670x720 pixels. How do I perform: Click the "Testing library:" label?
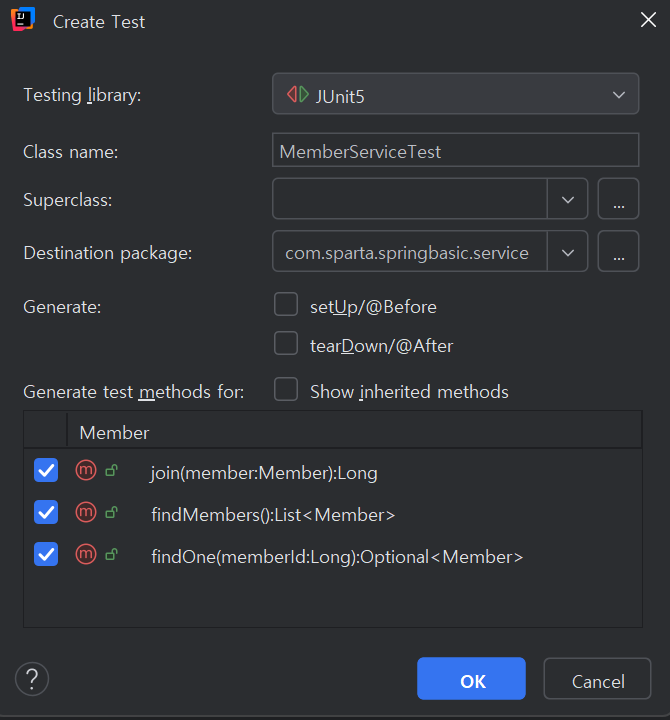(82, 95)
